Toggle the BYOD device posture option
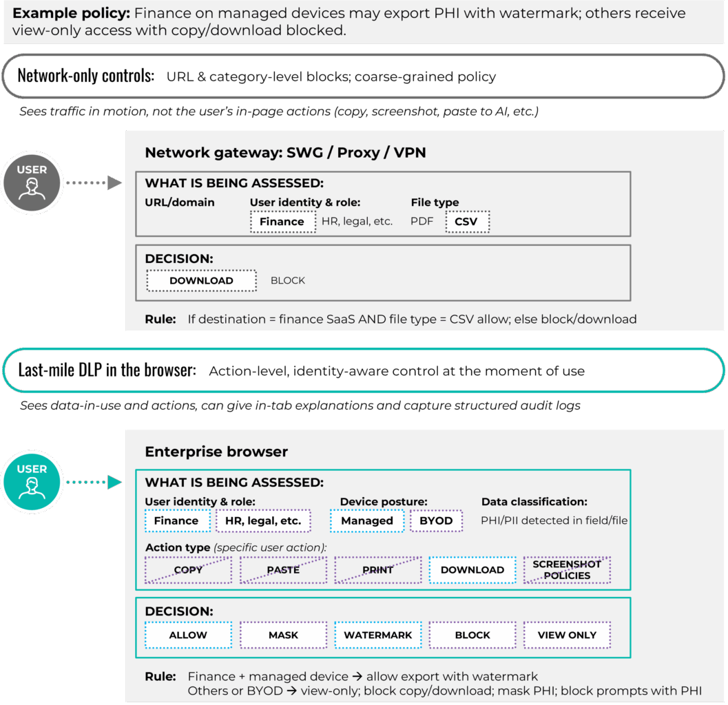The width and height of the screenshot is (728, 705). 437,520
